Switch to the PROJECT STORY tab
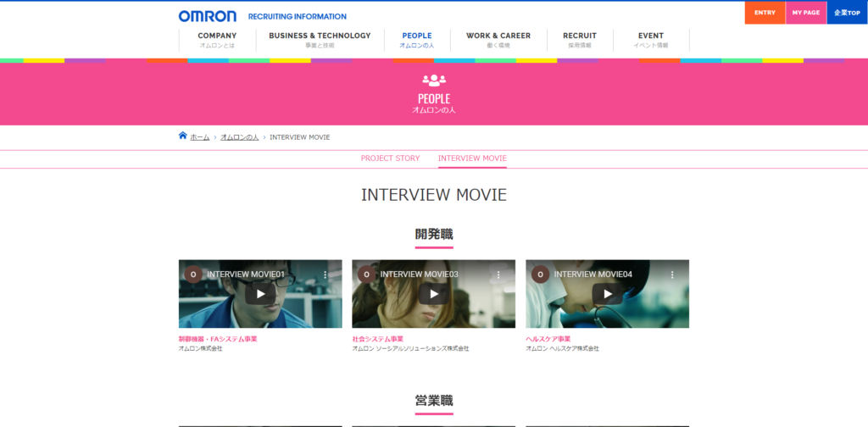 point(390,158)
